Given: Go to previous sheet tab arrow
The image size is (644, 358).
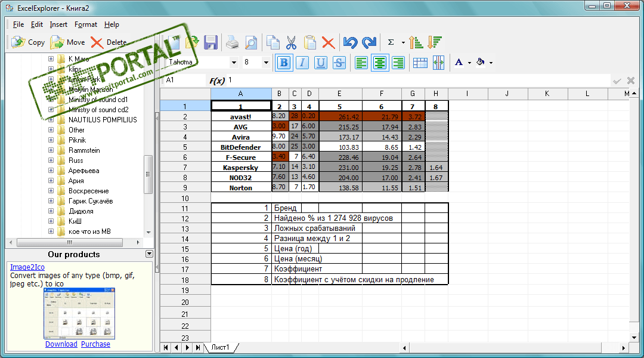Looking at the screenshot, I should [176, 348].
